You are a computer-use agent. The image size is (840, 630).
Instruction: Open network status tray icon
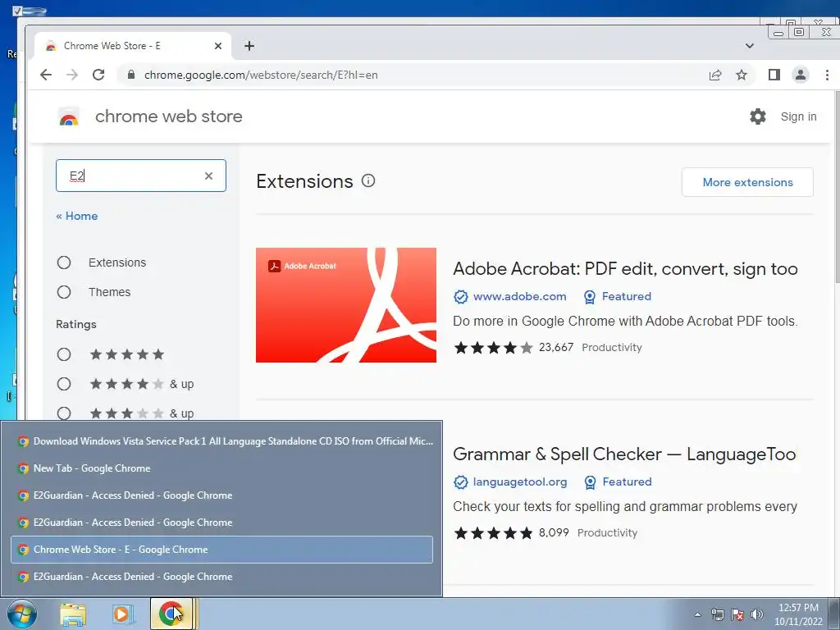pos(717,614)
